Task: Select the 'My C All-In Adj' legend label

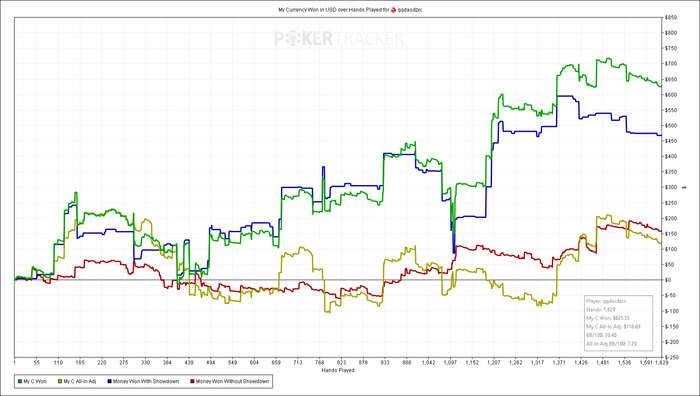Action: coord(79,381)
